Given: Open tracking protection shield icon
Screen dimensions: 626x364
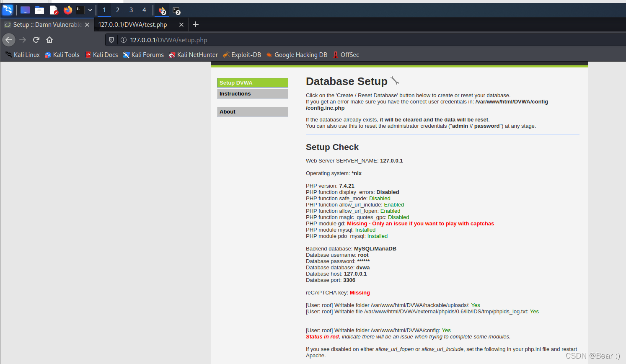Looking at the screenshot, I should click(x=111, y=40).
